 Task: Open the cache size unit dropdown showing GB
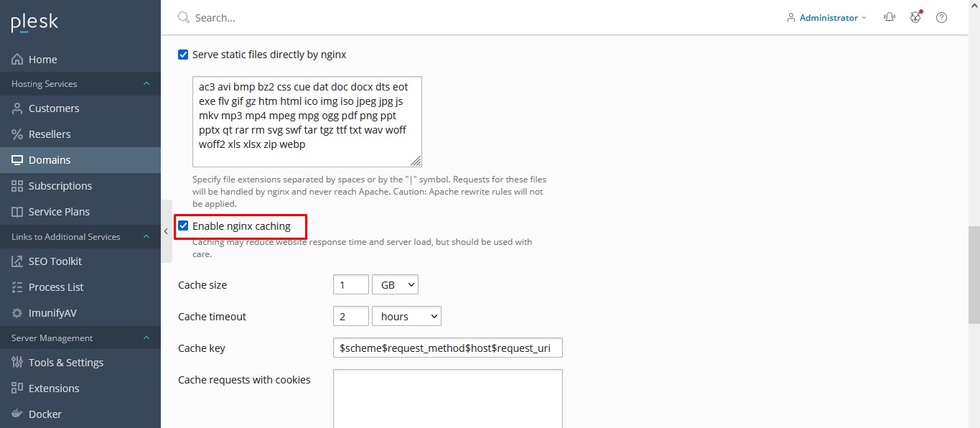click(x=395, y=284)
